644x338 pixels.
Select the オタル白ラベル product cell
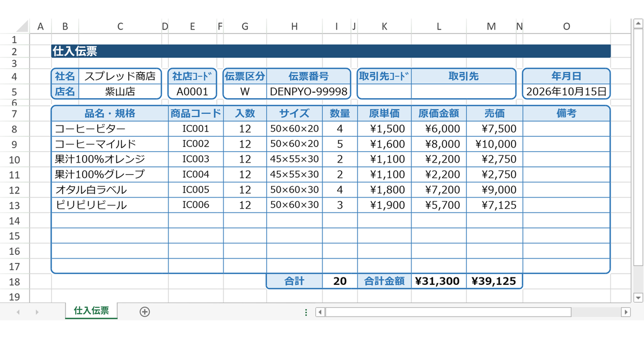(x=110, y=190)
